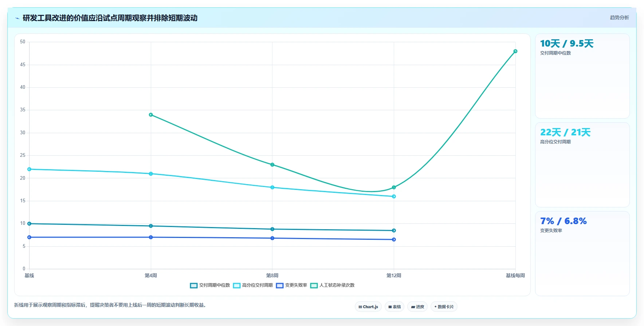Select the 交付周期中位数 point at 第4周
The width and height of the screenshot is (644, 326).
click(x=151, y=226)
